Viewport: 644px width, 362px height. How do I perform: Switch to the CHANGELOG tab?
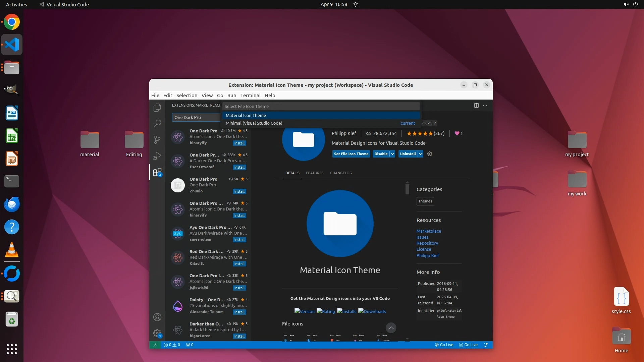tap(341, 173)
